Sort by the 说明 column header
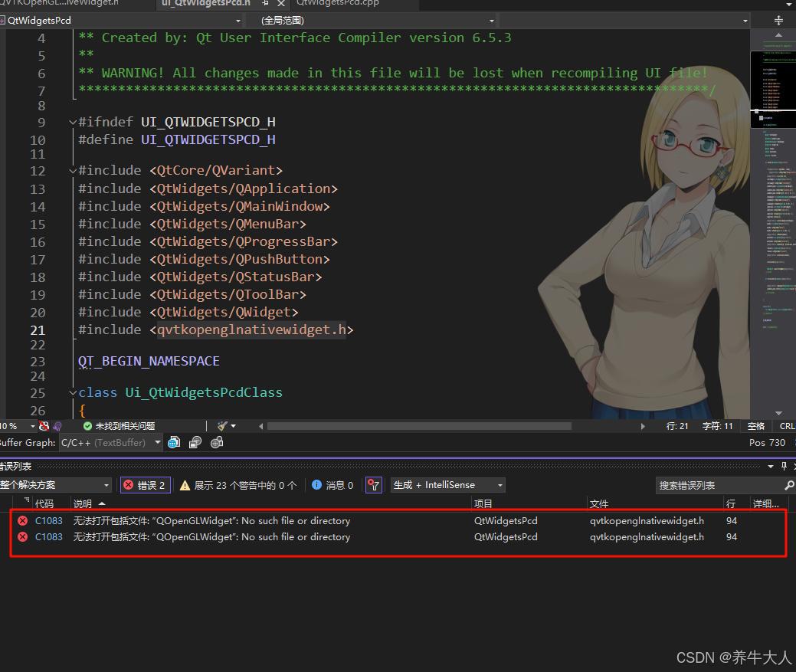The image size is (796, 672). coord(83,503)
